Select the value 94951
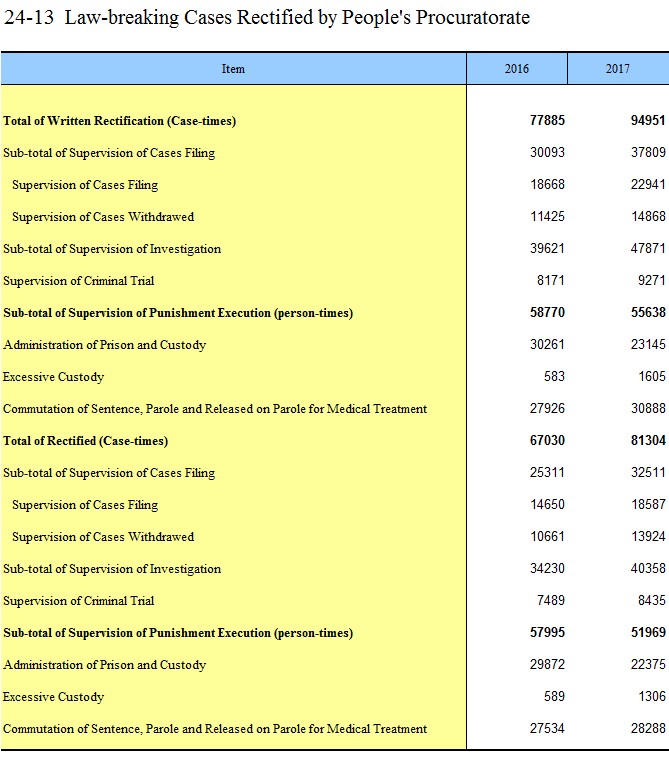The width and height of the screenshot is (669, 783). click(648, 120)
